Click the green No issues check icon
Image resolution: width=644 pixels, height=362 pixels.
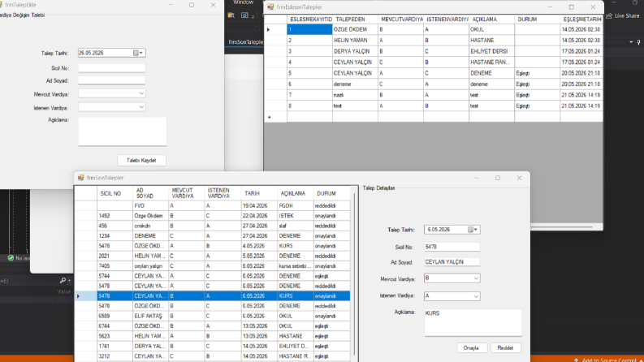pos(11,258)
